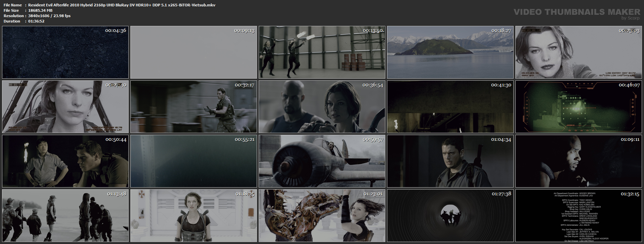Click the duration value 01:36:52
Image resolution: width=644 pixels, height=244 pixels.
[x=36, y=21]
